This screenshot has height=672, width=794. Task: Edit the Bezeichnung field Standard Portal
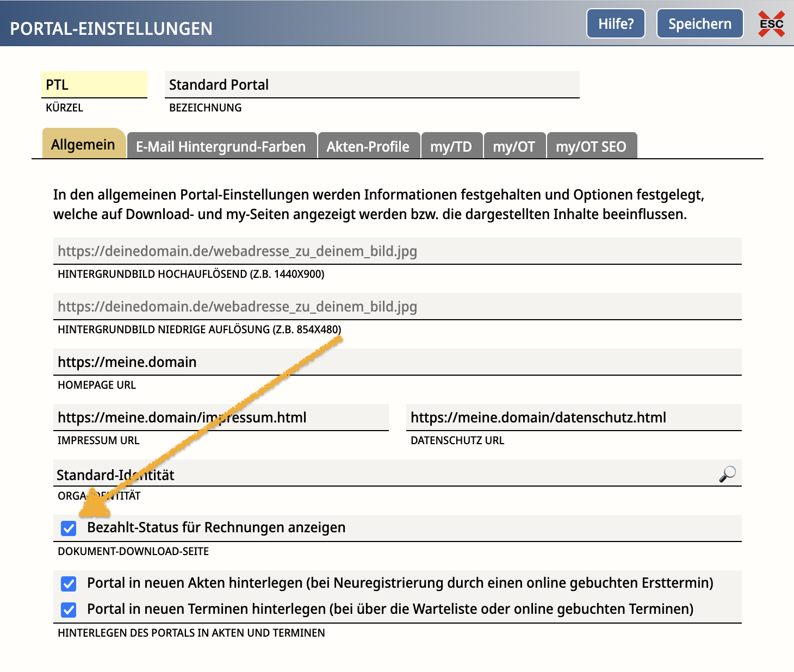click(x=371, y=85)
